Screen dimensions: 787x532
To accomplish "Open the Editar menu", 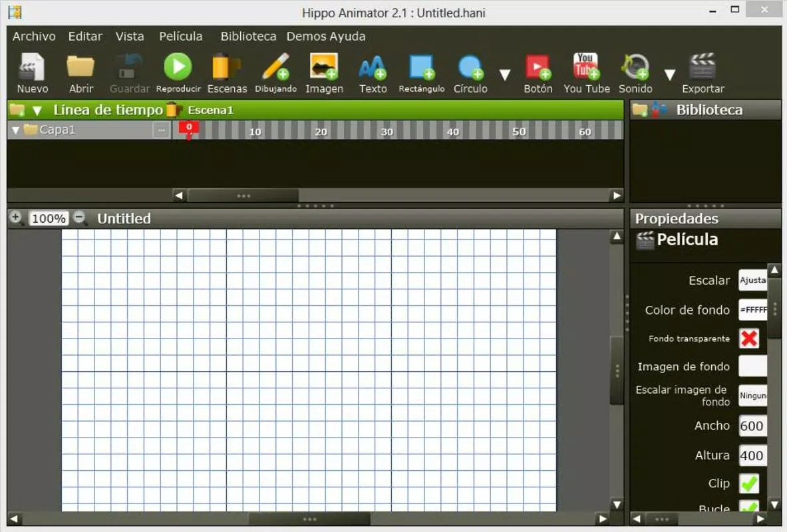I will tap(85, 36).
